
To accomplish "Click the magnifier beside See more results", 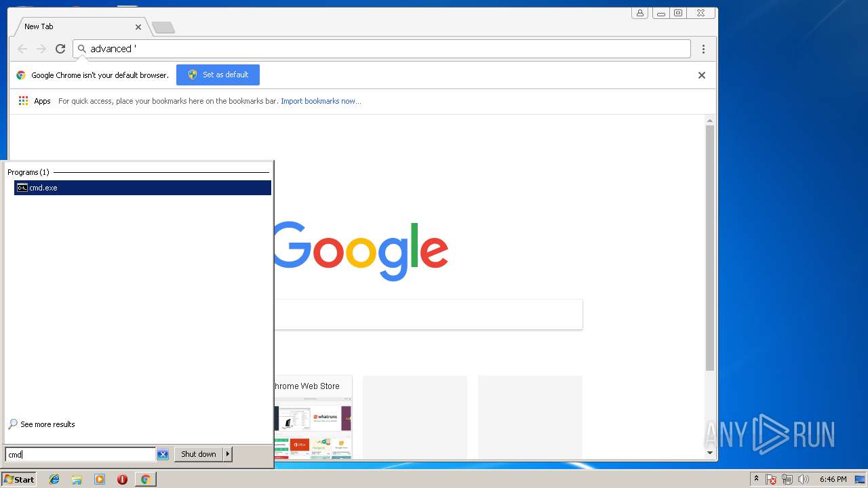I will pyautogui.click(x=13, y=424).
